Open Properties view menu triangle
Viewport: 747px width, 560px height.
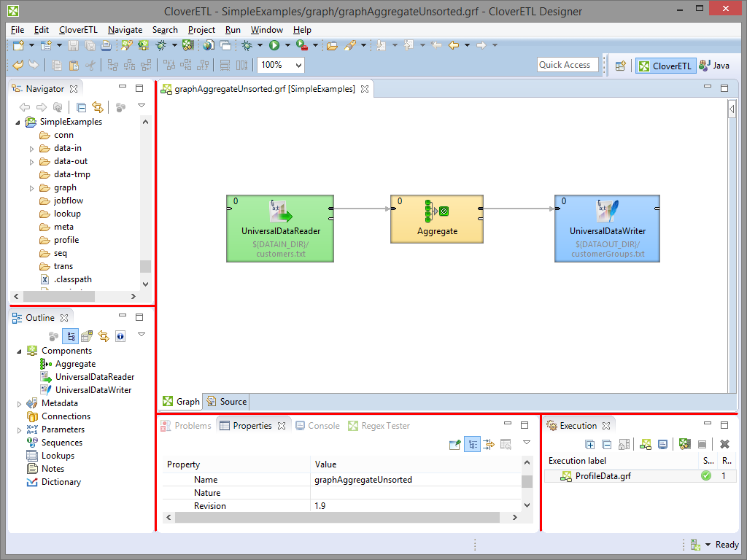tap(527, 443)
